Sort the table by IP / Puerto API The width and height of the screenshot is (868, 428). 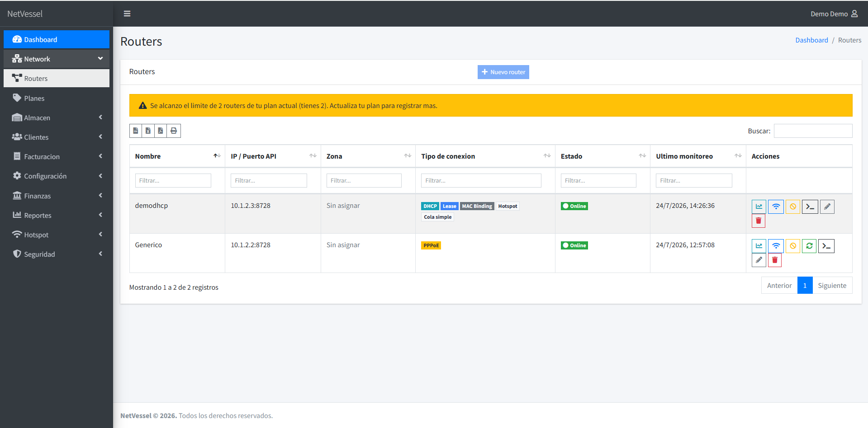[273, 156]
